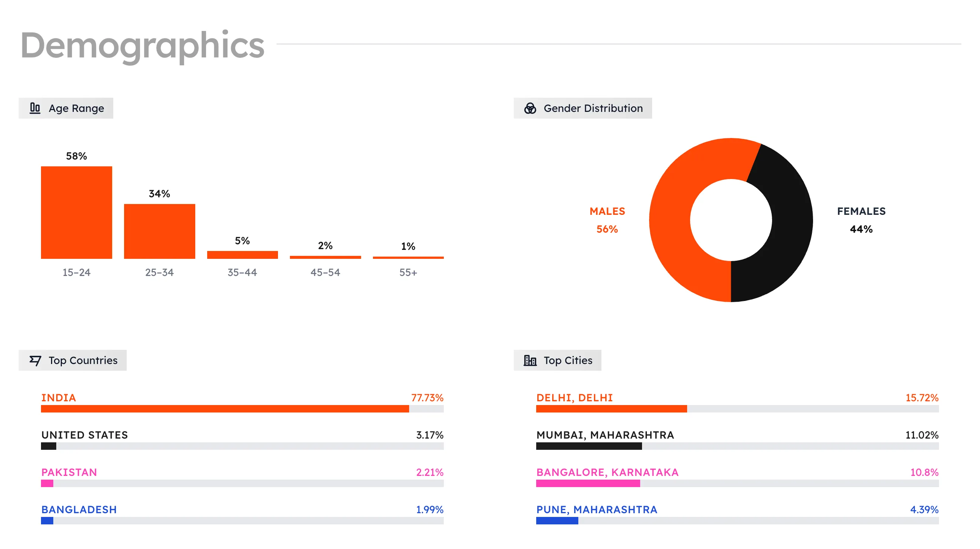Click the Gender Distribution circles icon
980x549 pixels.
pos(530,108)
